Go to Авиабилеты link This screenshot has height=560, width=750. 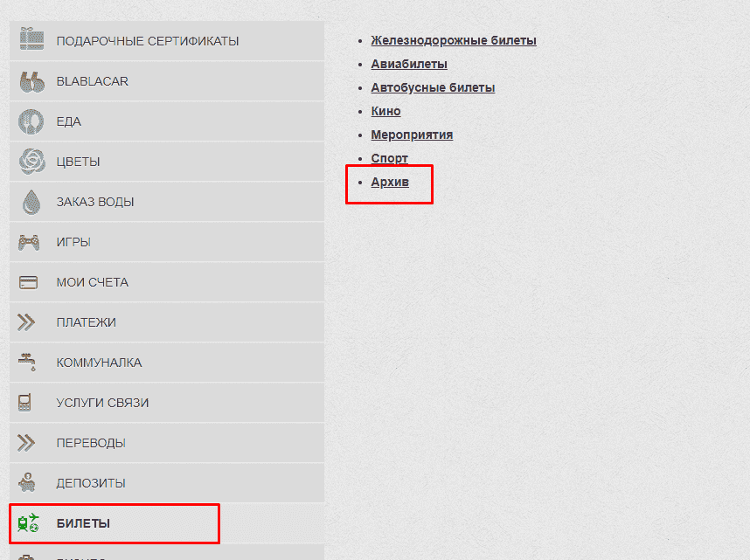[x=408, y=64]
